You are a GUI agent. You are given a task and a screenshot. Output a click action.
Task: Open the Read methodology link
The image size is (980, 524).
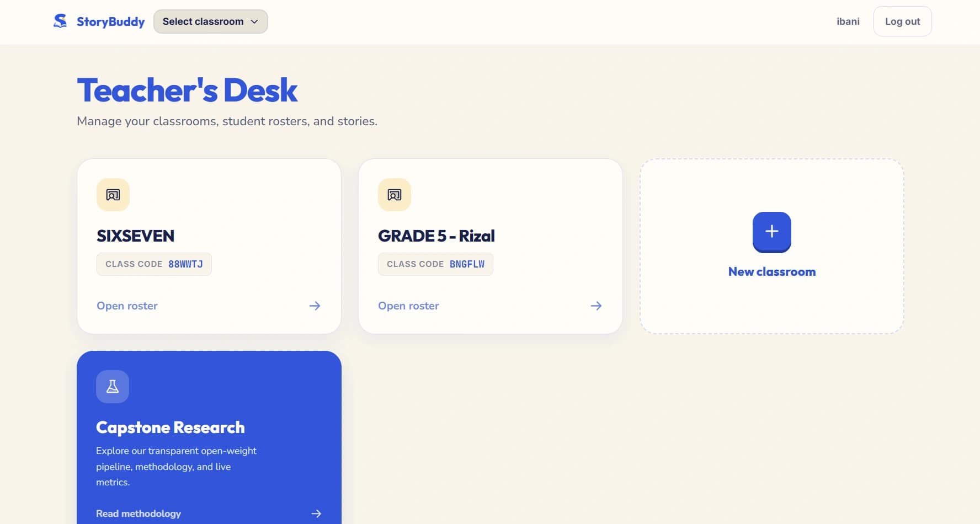[x=139, y=514]
